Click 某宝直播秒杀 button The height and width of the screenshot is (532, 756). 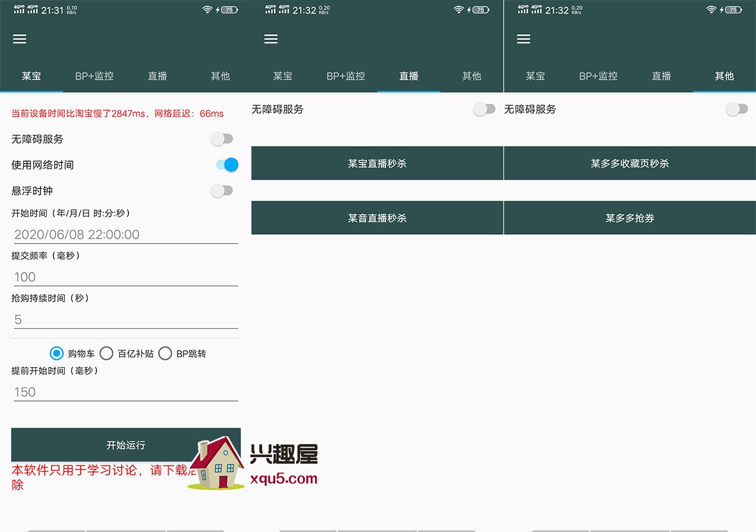click(377, 164)
